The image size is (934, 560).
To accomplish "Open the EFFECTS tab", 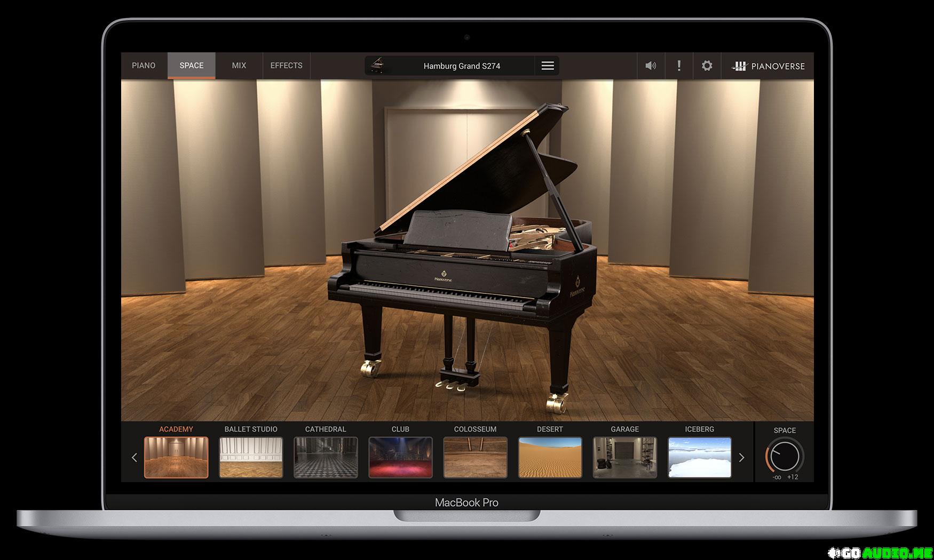I will [286, 66].
